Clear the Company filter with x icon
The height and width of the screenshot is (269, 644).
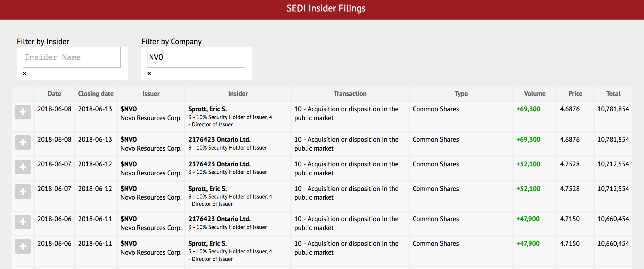tap(149, 74)
